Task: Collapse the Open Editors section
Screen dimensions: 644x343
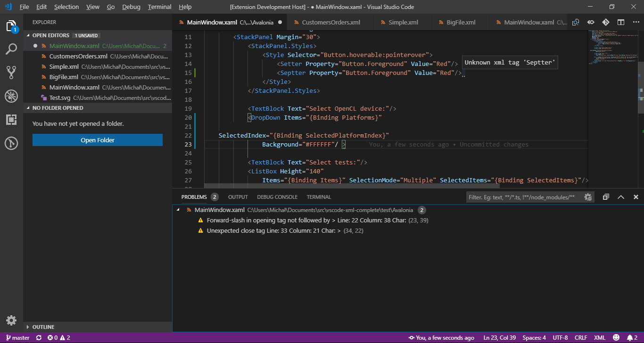Action: point(50,35)
